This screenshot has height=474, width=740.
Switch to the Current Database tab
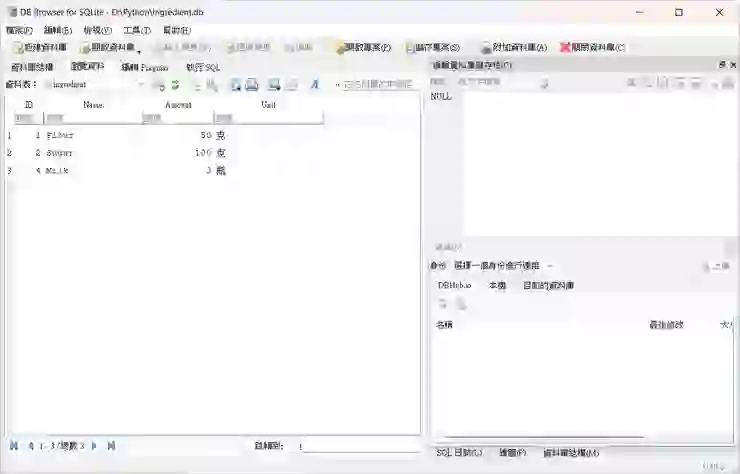548,285
